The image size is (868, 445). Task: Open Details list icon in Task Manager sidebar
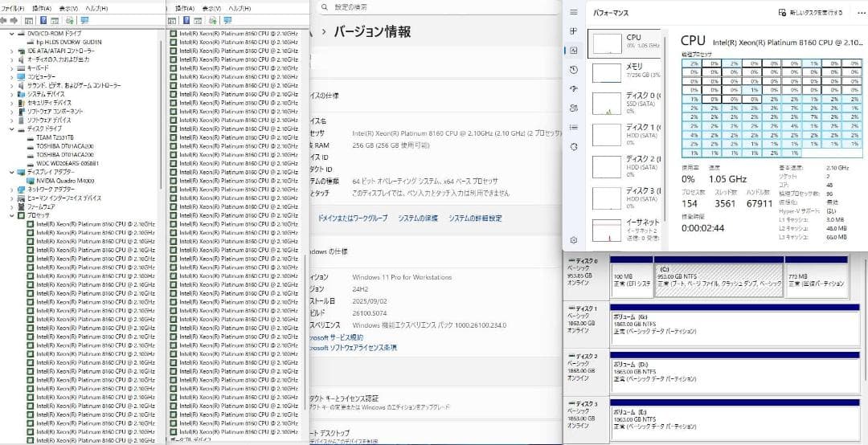pos(574,127)
